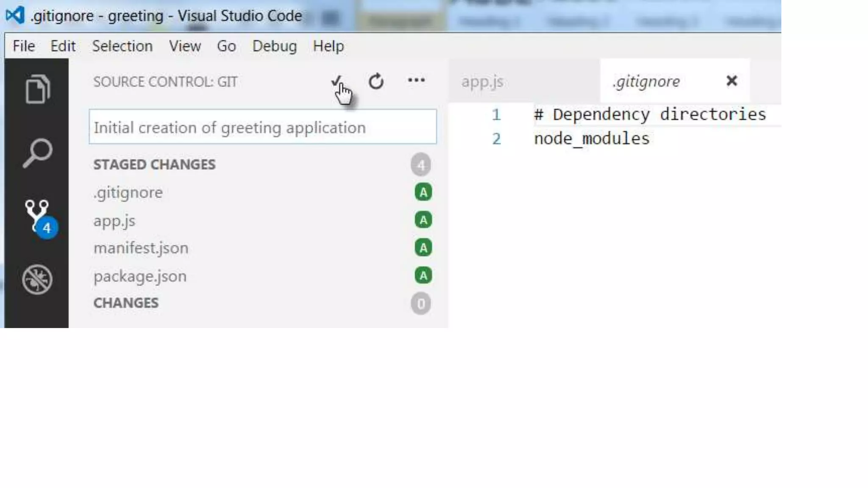Open the Explorer view in activity bar
The image size is (868, 488).
tap(37, 89)
